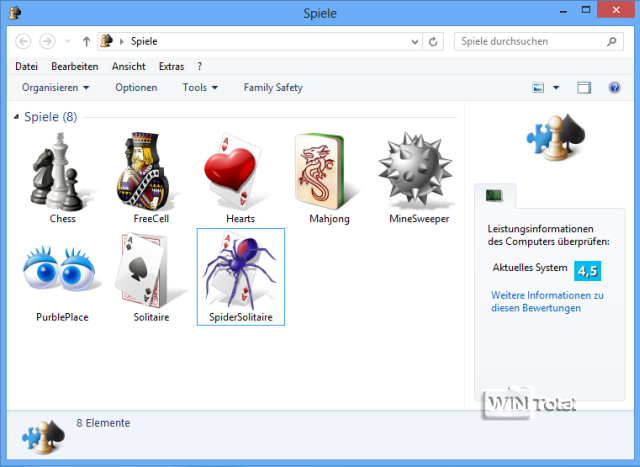Click the Hearts label
The image size is (640, 467).
[240, 218]
